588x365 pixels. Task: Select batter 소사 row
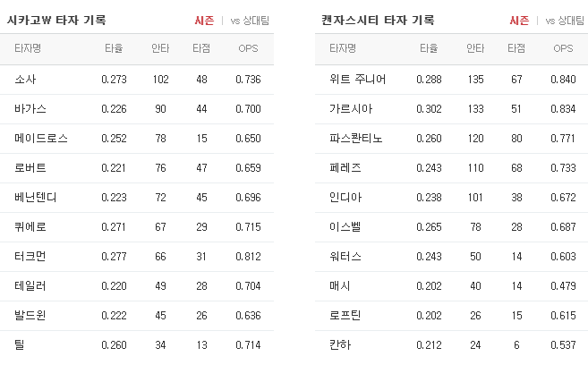pos(137,80)
